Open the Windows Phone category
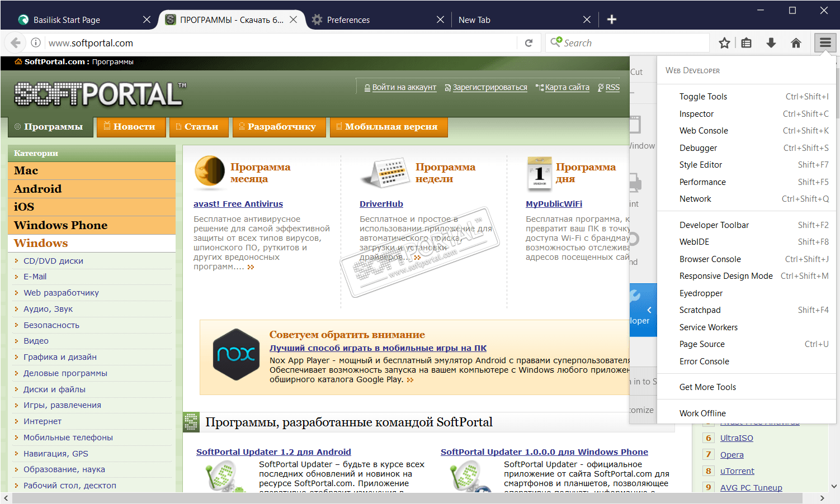 click(x=92, y=225)
